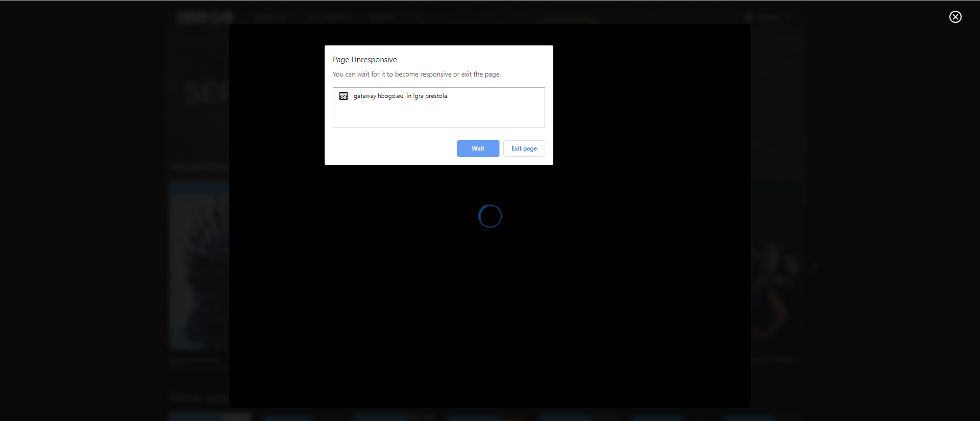Click empty space in the unresponsive pages list
The width and height of the screenshot is (980, 421).
coord(439,115)
